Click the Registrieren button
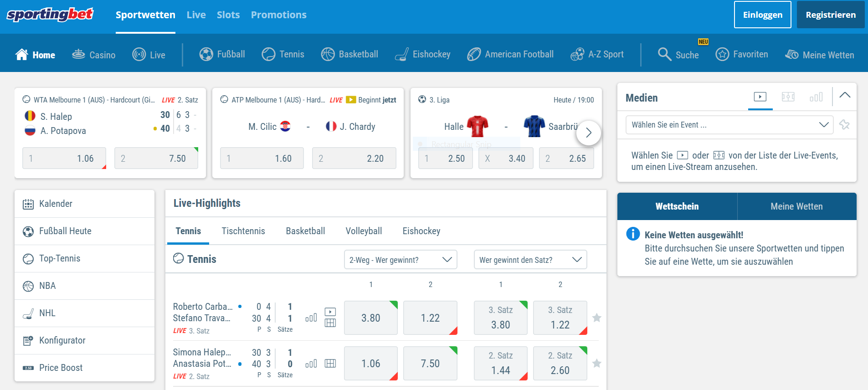Screen dimensions: 868x390 coord(831,15)
